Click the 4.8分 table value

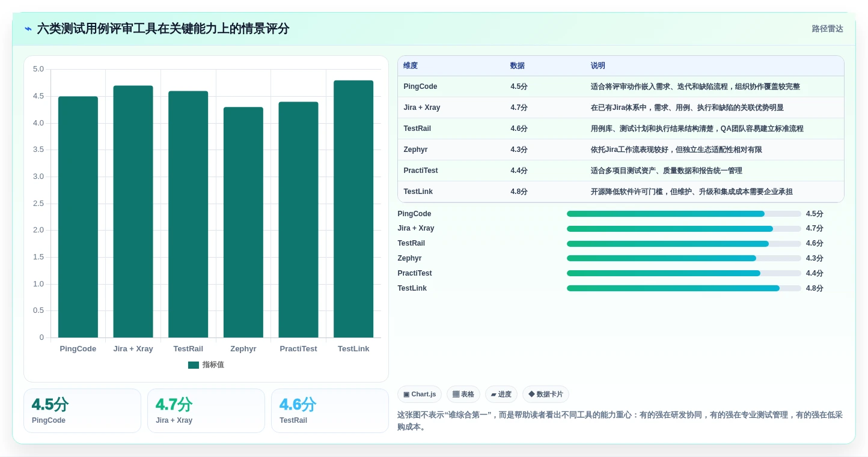[519, 192]
